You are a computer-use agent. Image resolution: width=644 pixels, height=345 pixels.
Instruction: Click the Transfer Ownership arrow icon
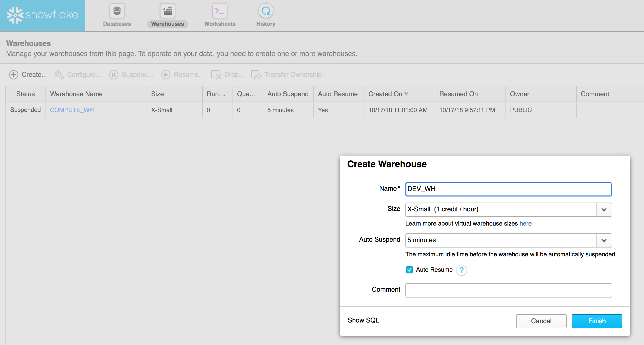(256, 75)
